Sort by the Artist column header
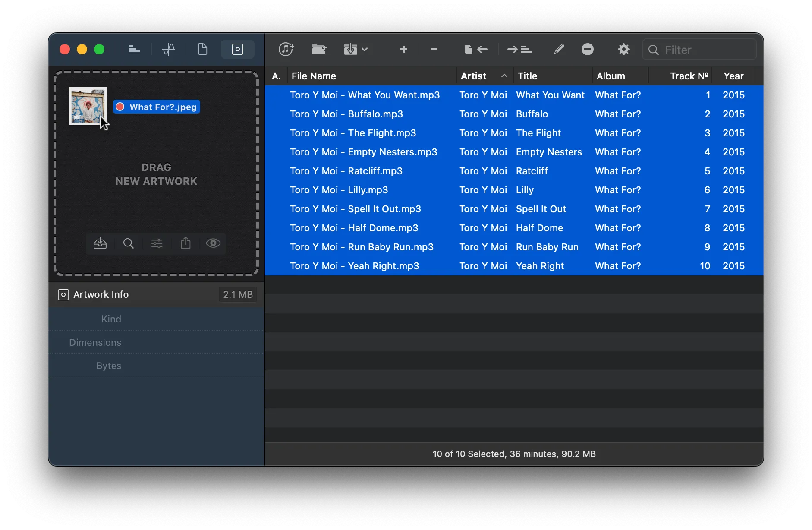 [x=484, y=76]
